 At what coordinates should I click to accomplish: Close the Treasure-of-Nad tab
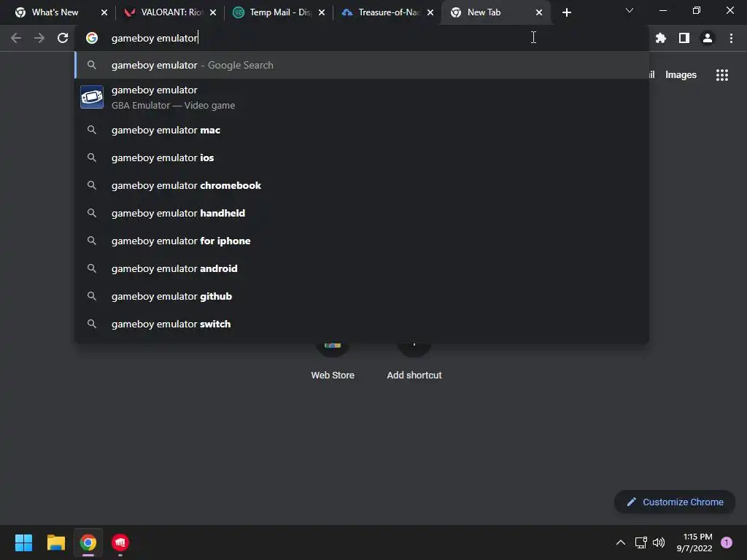click(x=430, y=12)
